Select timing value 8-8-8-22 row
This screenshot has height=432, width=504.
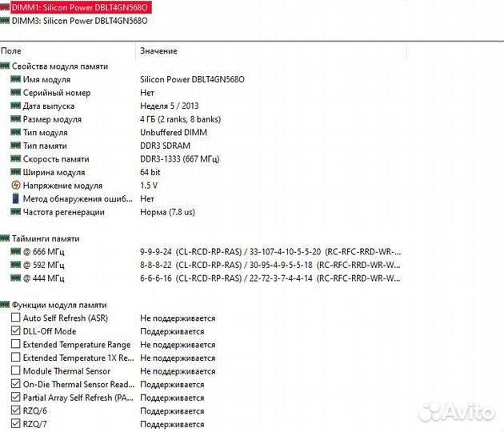coord(270,265)
